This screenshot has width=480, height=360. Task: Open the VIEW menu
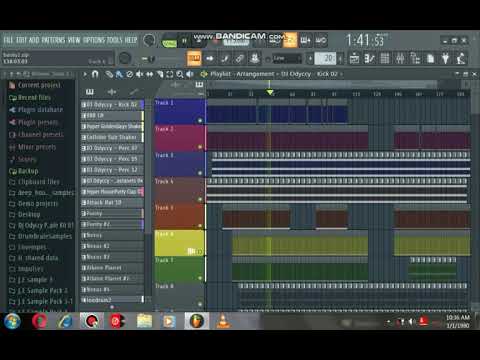pyautogui.click(x=74, y=40)
